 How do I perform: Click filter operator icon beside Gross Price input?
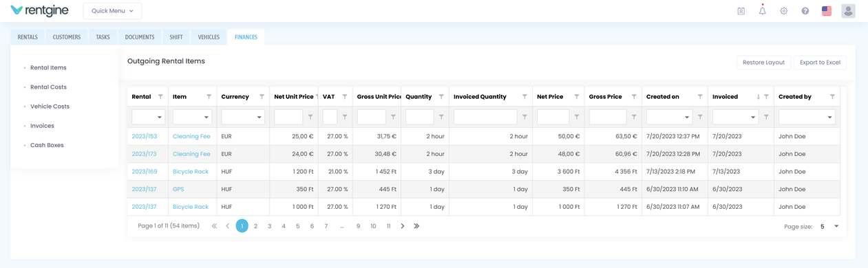point(634,117)
